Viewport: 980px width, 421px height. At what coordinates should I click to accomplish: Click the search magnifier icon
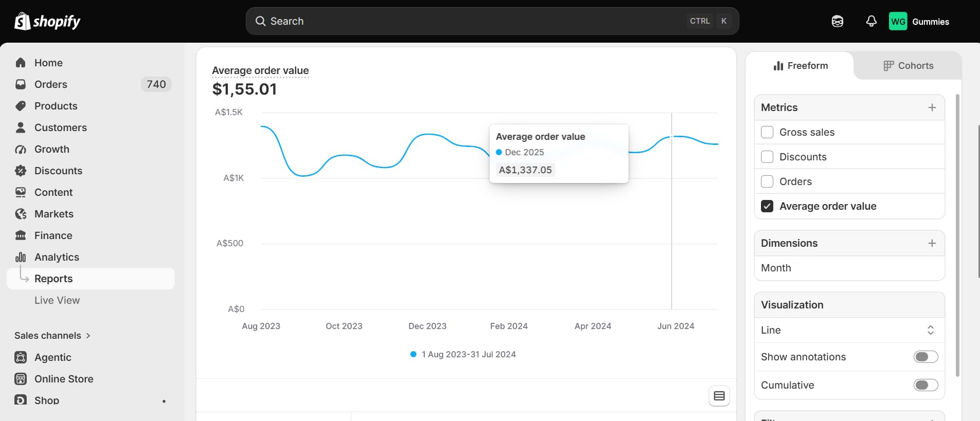261,21
